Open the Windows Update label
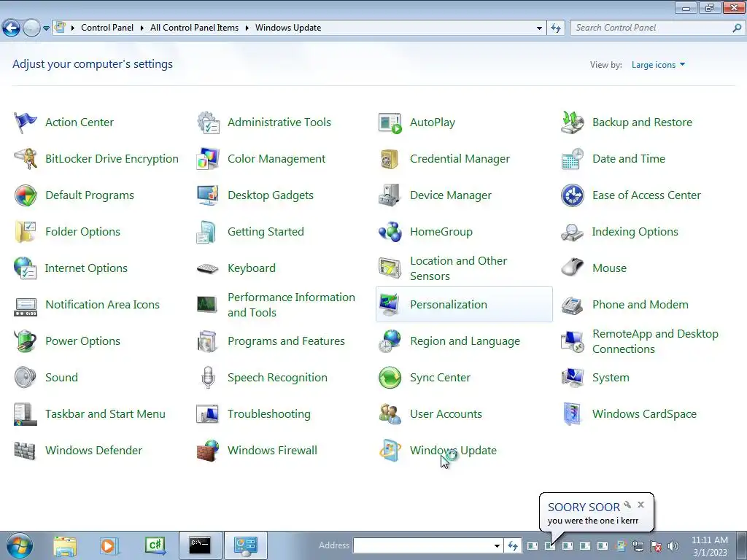Image resolution: width=747 pixels, height=560 pixels. 453,451
